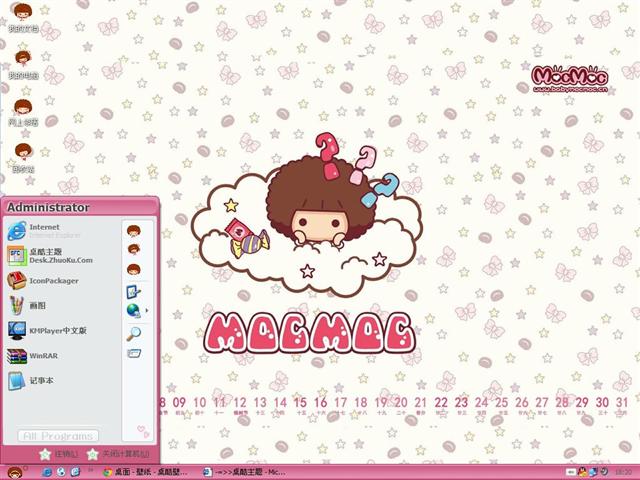Click the 关闭计算机 shut down button
Image resolution: width=640 pixels, height=480 pixels.
click(x=118, y=454)
